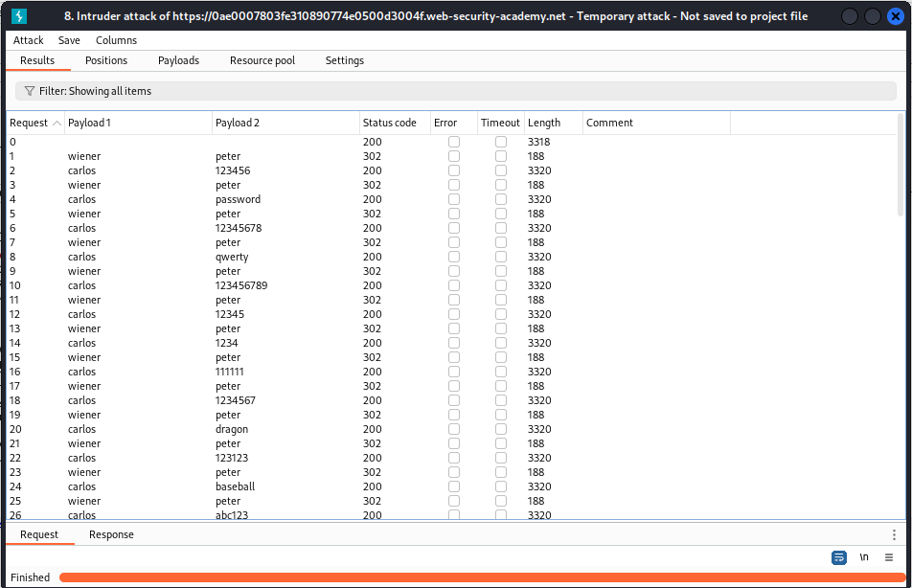Select the row with payload '123123'
This screenshot has width=912, height=588.
(x=451, y=458)
